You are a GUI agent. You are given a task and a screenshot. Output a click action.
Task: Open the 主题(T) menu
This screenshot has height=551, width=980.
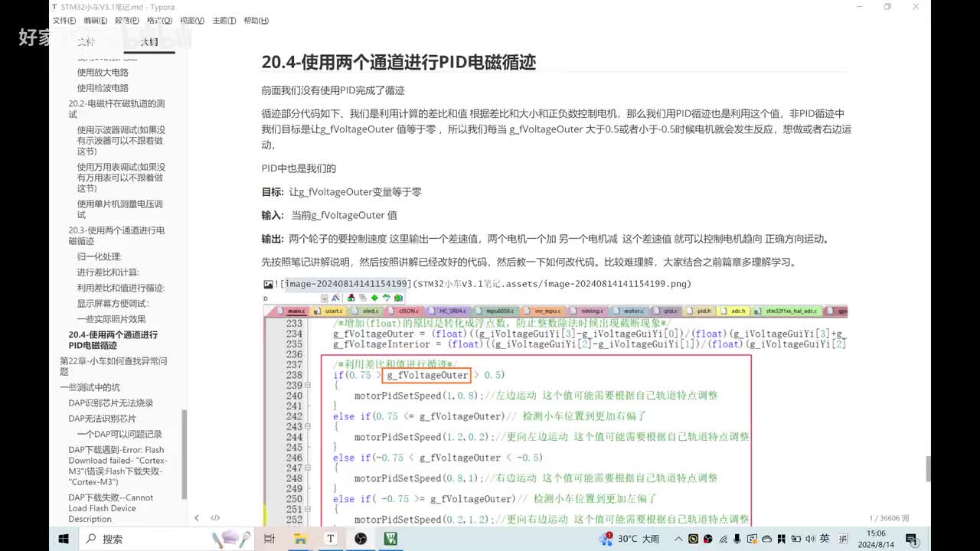pos(224,21)
